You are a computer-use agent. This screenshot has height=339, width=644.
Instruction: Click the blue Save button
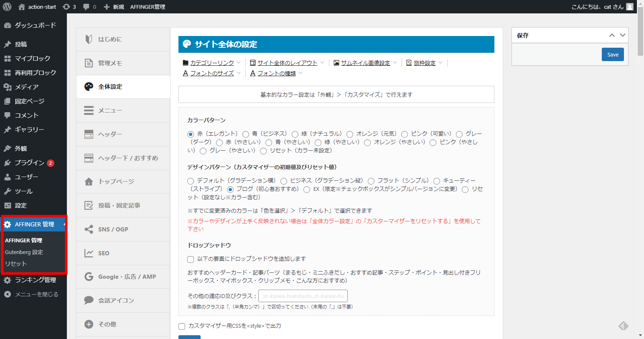(613, 54)
